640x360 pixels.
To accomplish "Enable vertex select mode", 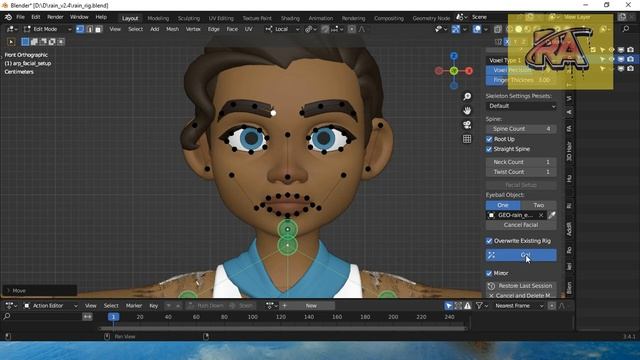I will [x=80, y=29].
